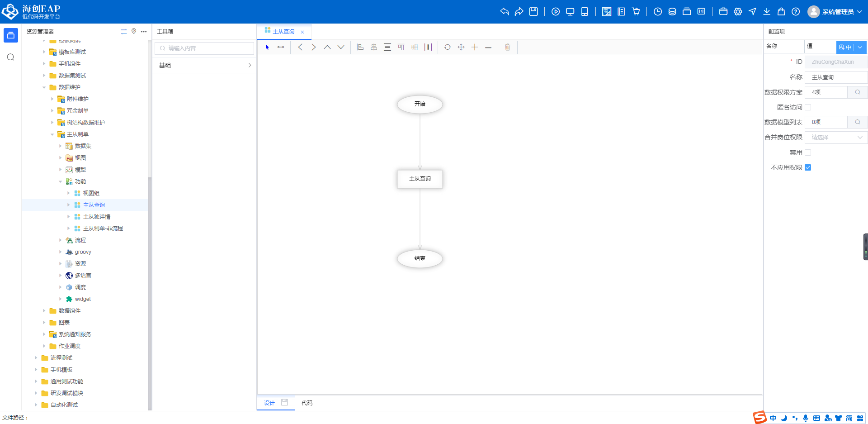Open the settings gear icon in header
The image size is (868, 424).
tap(738, 12)
